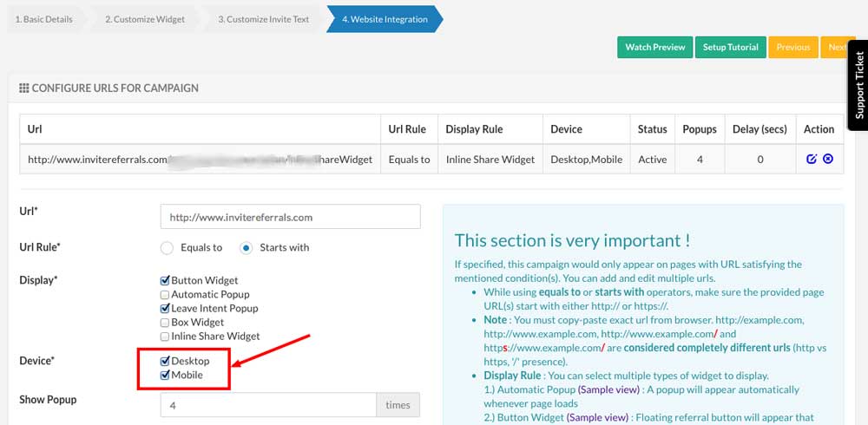
Task: Click the invitereferrals URL cell in table
Action: [200, 160]
